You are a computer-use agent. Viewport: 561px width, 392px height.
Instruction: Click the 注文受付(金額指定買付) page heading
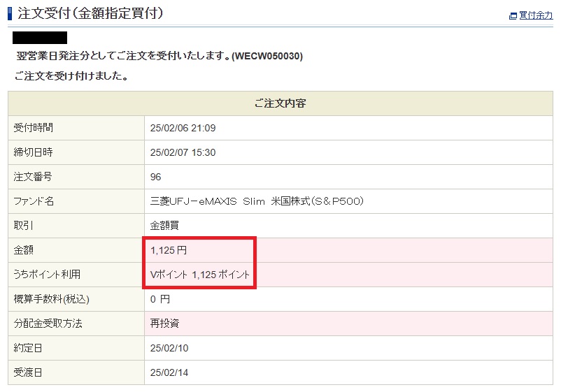(91, 13)
